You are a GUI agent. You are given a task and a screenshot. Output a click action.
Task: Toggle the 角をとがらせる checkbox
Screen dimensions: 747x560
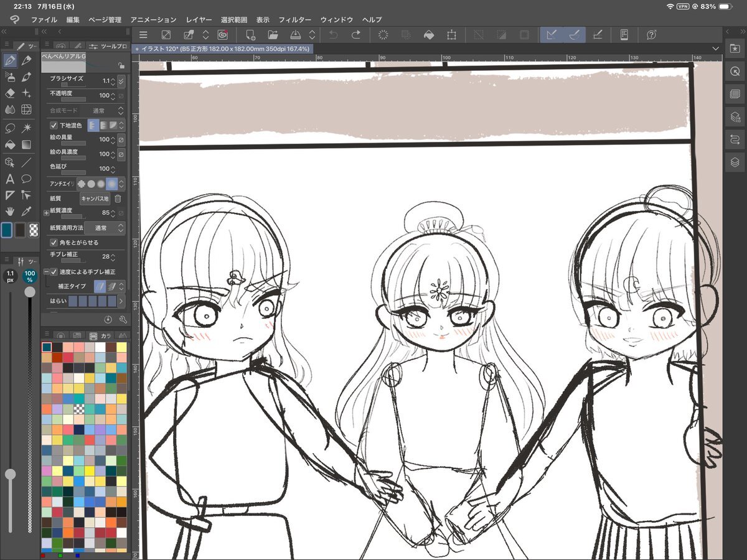(x=54, y=242)
